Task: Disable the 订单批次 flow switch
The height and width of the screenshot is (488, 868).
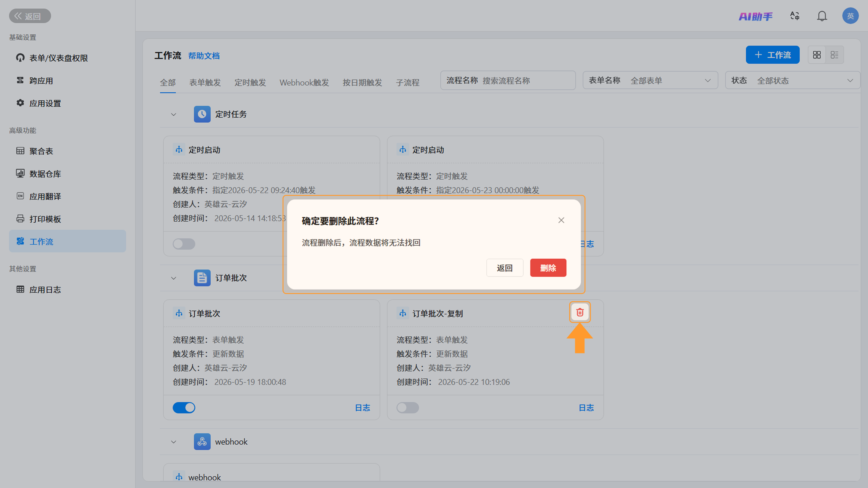Action: [x=184, y=408]
